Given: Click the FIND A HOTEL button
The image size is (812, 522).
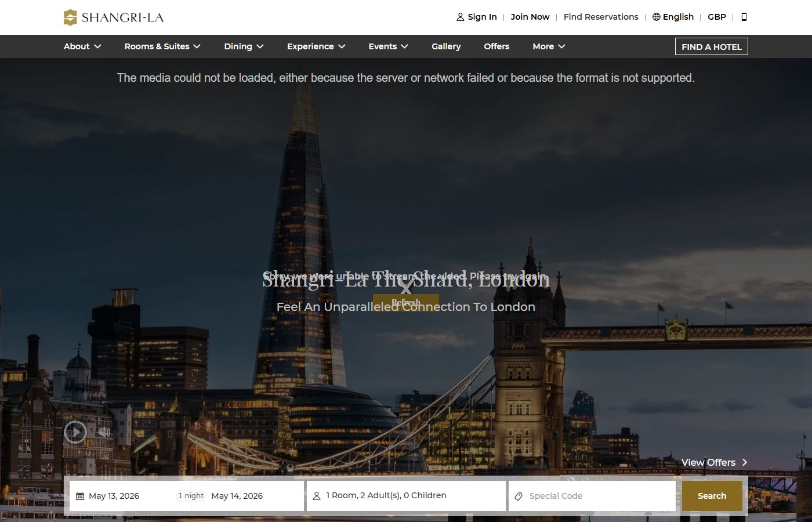Looking at the screenshot, I should click(x=712, y=46).
